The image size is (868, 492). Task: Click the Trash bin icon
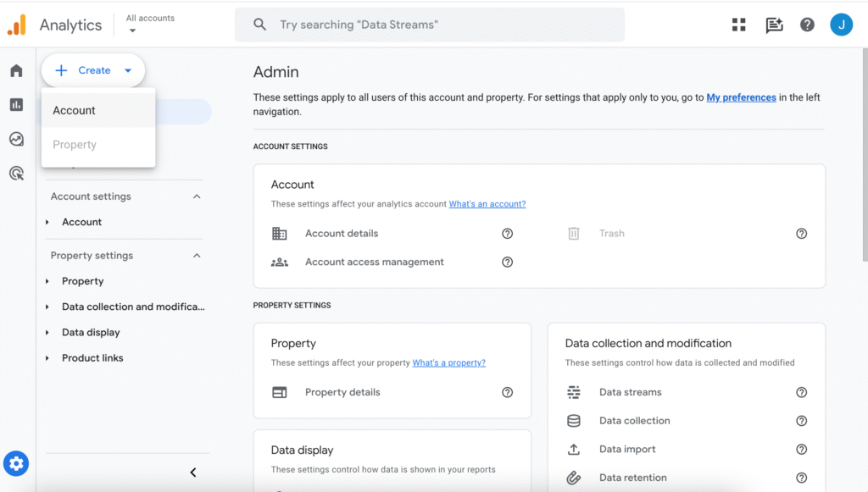tap(574, 233)
